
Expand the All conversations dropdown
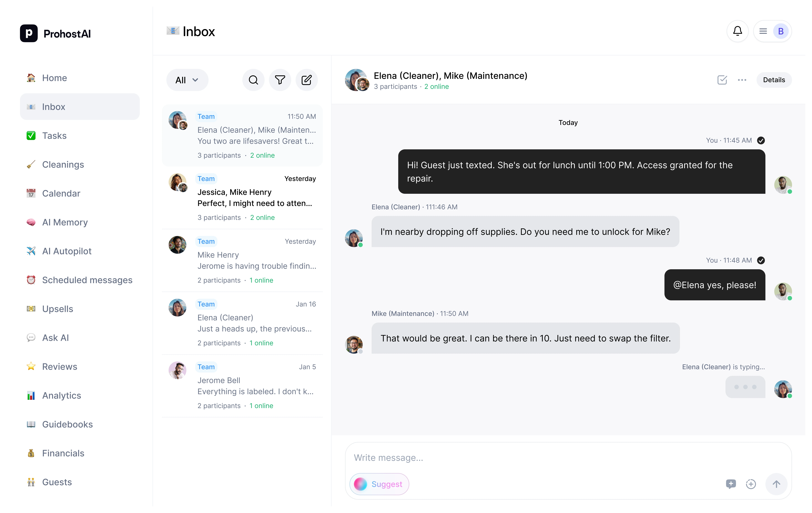tap(187, 80)
